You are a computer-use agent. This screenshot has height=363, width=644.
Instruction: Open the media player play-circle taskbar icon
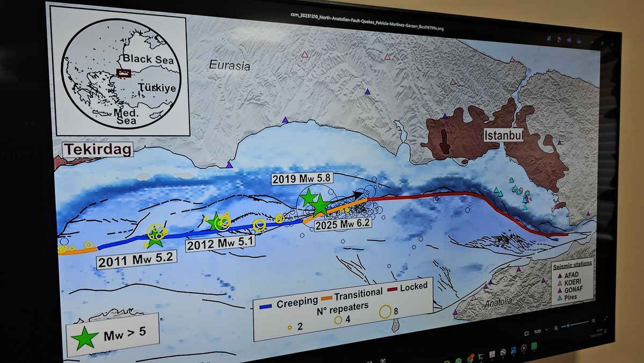(524, 348)
